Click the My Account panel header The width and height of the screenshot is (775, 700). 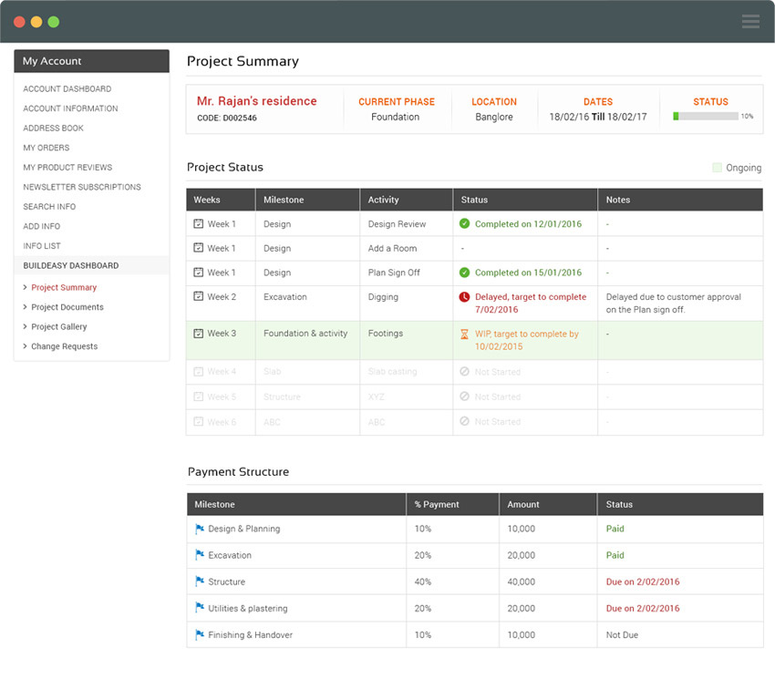(91, 61)
